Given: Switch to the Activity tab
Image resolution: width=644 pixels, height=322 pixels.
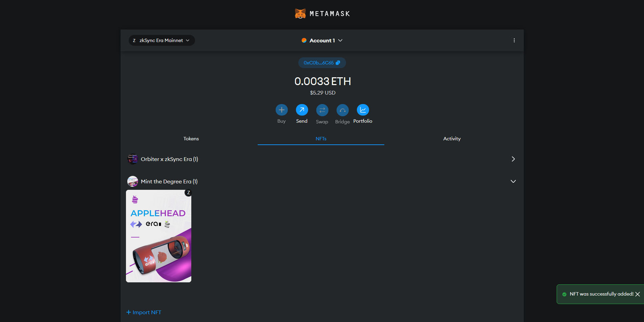Looking at the screenshot, I should click(452, 139).
